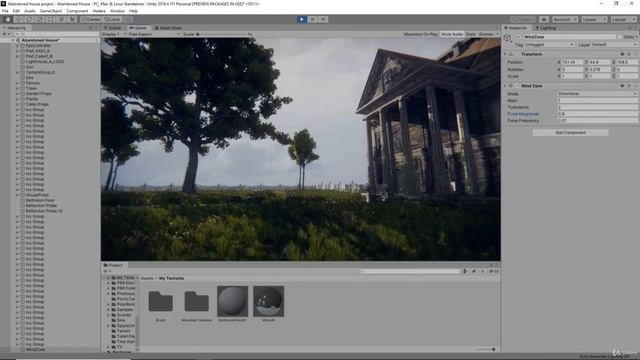Select the Move tool in the toolbar
This screenshot has height=360, width=640.
(18, 20)
